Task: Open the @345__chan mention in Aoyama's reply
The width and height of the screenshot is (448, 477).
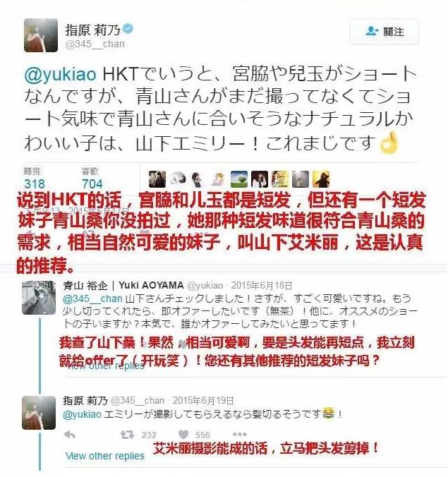Action: tap(92, 298)
